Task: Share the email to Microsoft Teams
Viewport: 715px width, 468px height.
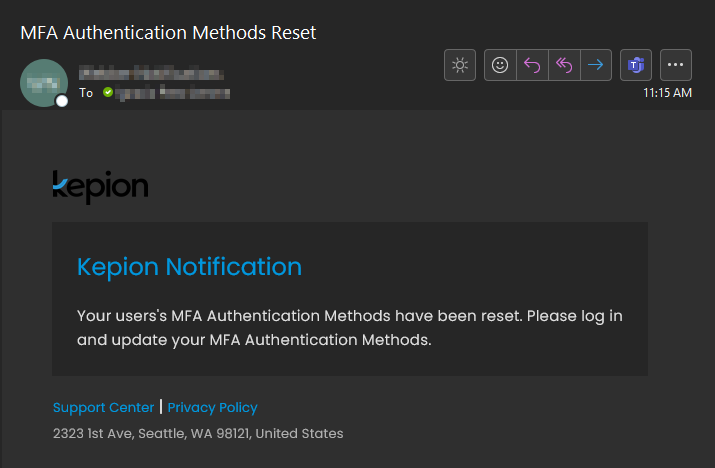Action: click(636, 65)
